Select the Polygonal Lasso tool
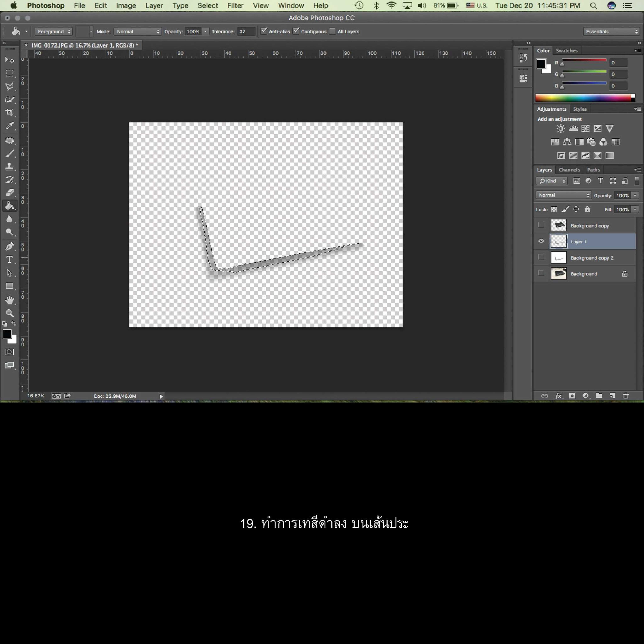 tap(9, 86)
